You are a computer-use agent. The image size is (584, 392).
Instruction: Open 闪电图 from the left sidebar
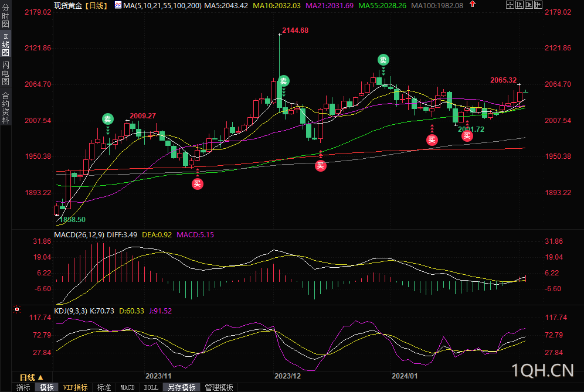5,73
